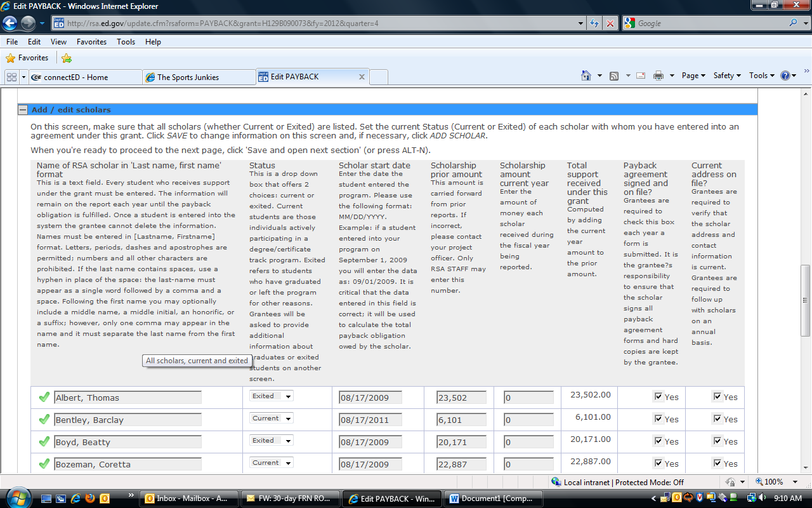
Task: Toggle current address checkbox for Albert, Thomas
Action: 717,397
